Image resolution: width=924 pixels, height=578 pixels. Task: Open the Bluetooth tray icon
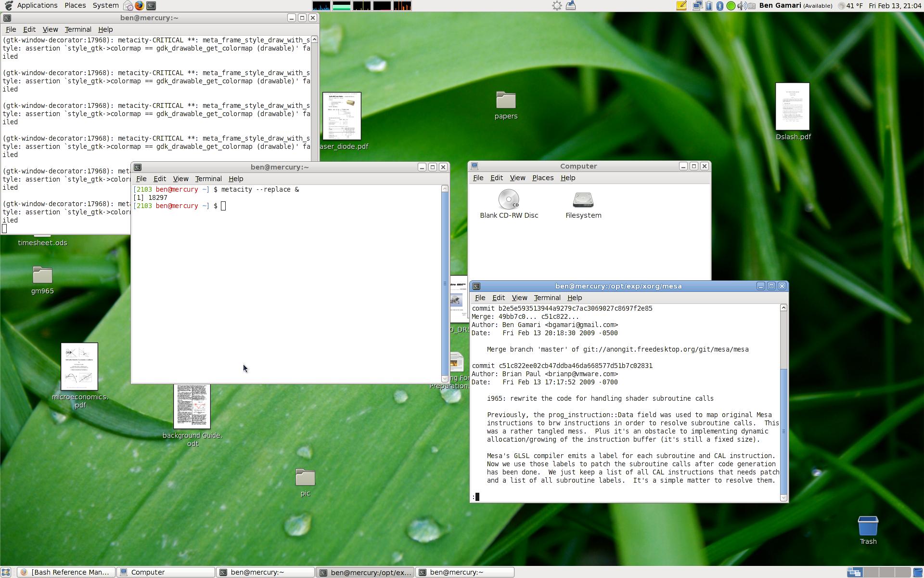point(719,6)
